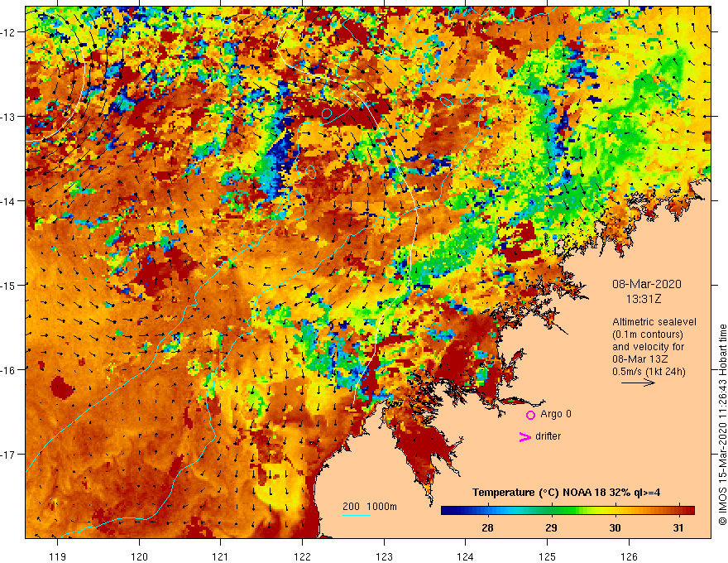This screenshot has width=728, height=563.
Task: Click the longitude axis label 122
Action: pos(302,556)
